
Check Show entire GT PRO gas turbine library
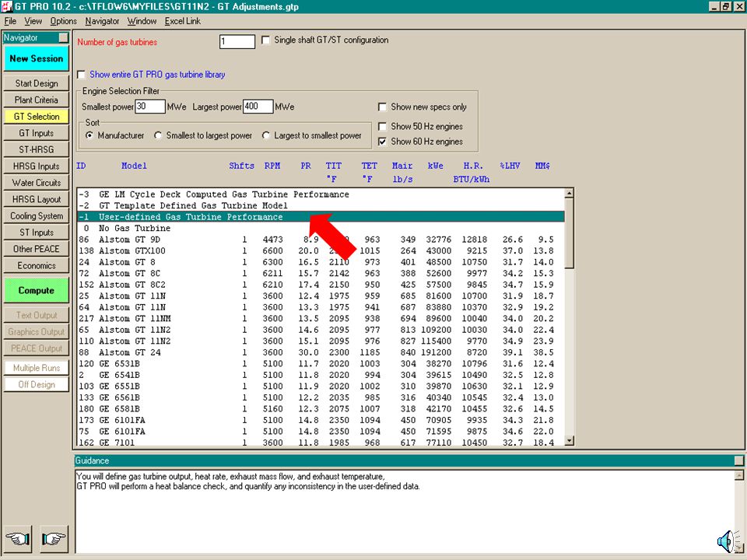82,75
